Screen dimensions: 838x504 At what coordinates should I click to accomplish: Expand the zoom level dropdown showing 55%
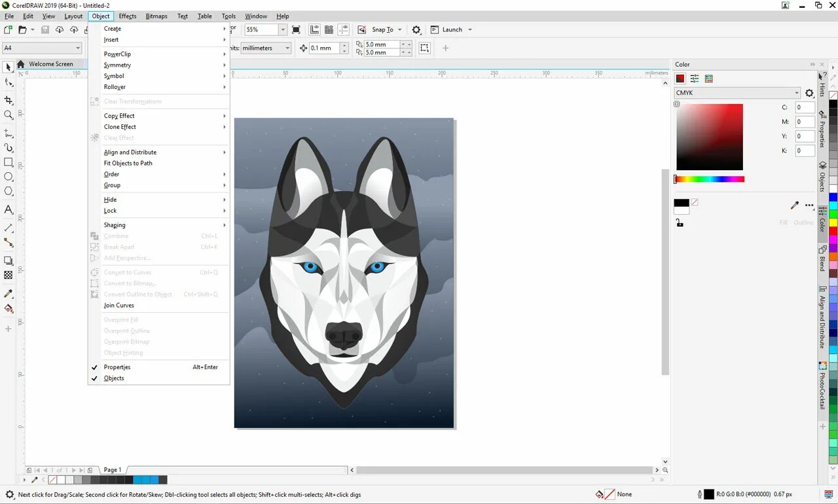tap(282, 29)
